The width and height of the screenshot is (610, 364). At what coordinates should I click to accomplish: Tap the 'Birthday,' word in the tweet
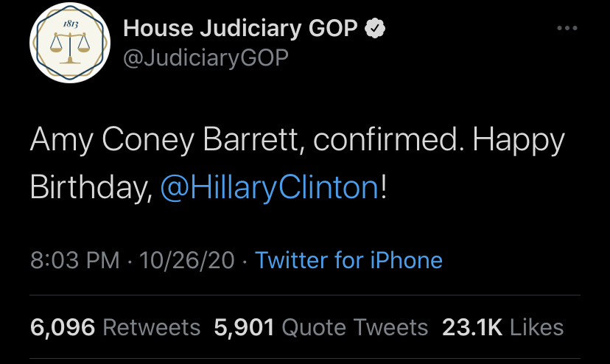click(91, 187)
